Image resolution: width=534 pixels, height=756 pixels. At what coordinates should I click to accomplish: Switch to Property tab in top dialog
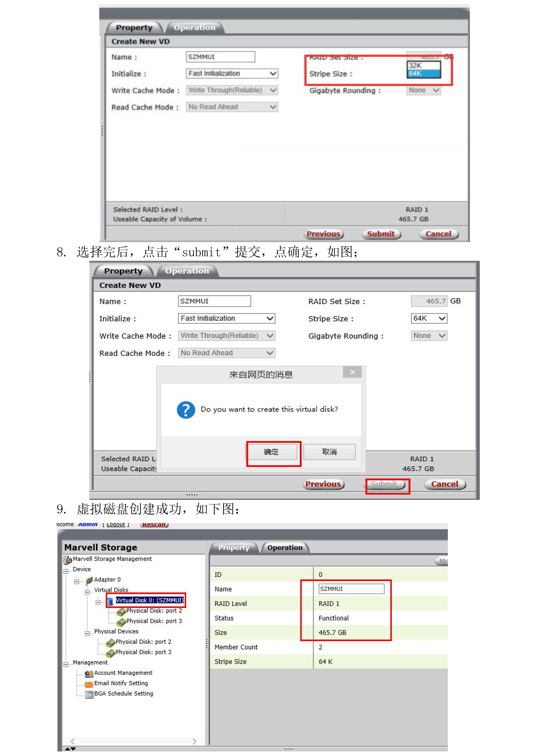[x=134, y=28]
